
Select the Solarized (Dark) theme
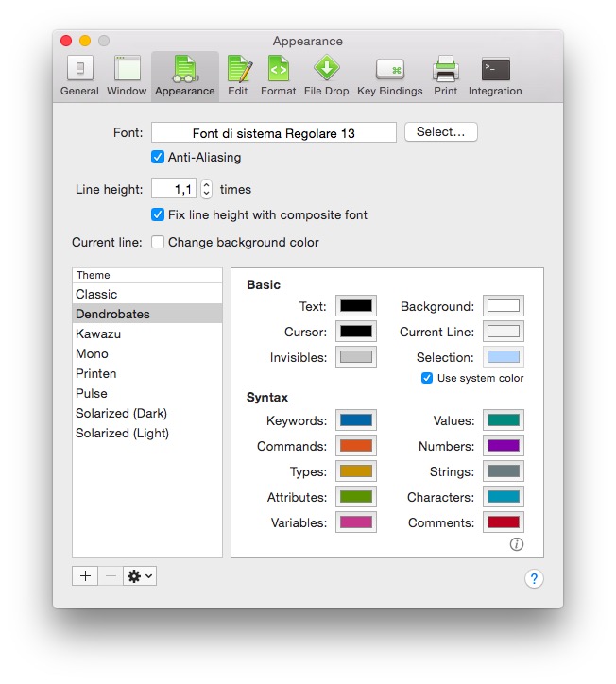[147, 413]
